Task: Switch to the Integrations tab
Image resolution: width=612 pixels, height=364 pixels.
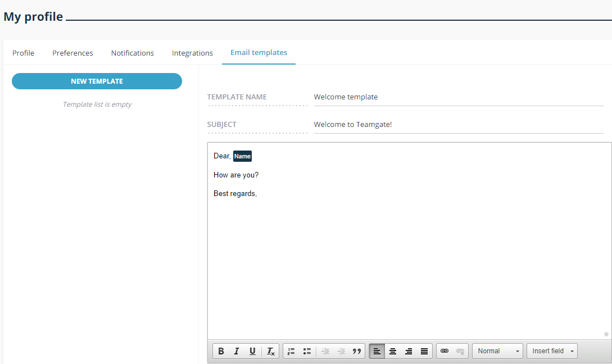Action: click(x=192, y=53)
